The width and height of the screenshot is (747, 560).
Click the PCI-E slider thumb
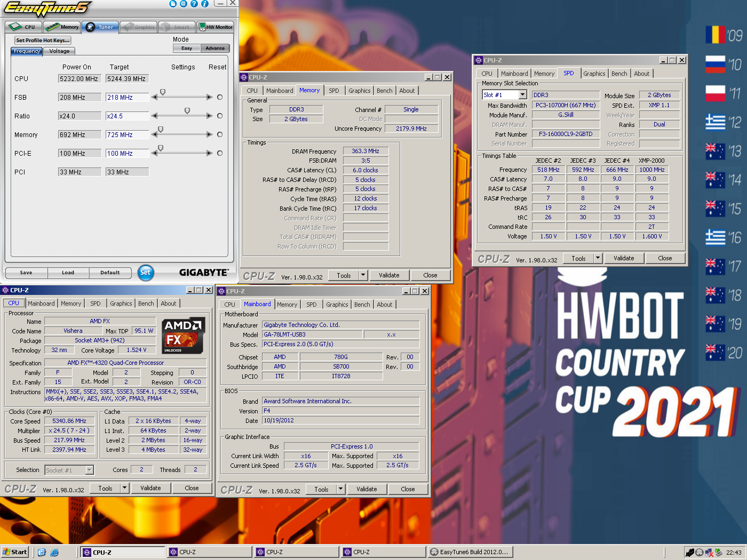coord(161,148)
